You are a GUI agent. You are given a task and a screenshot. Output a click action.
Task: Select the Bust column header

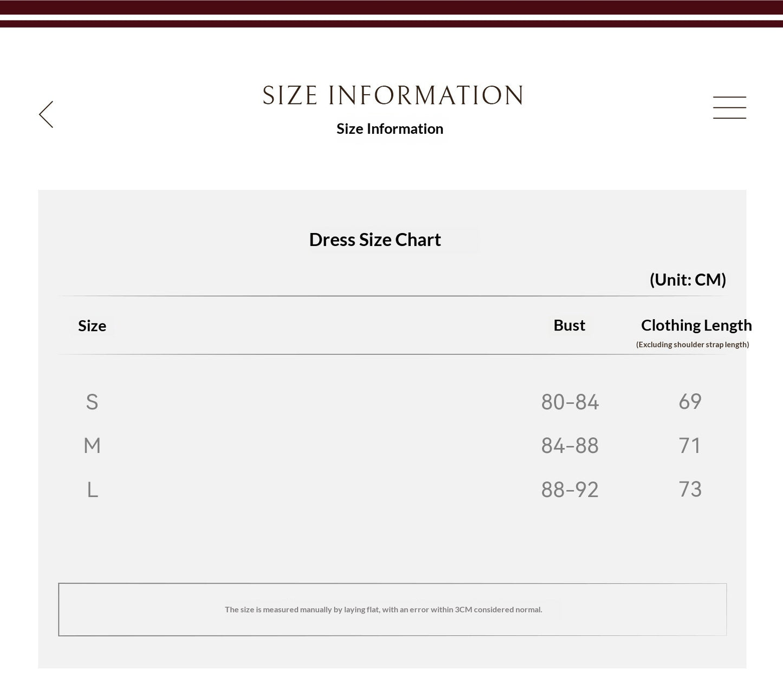[x=570, y=325]
